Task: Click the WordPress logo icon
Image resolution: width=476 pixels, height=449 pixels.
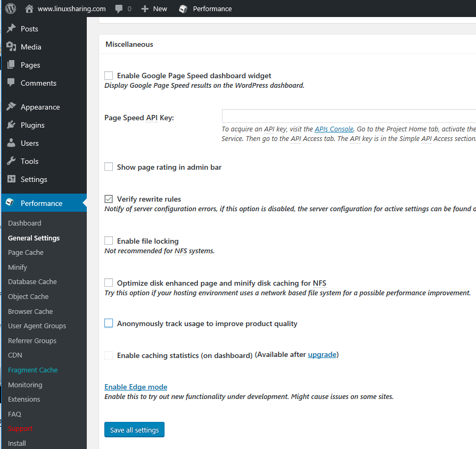Action: (x=11, y=9)
